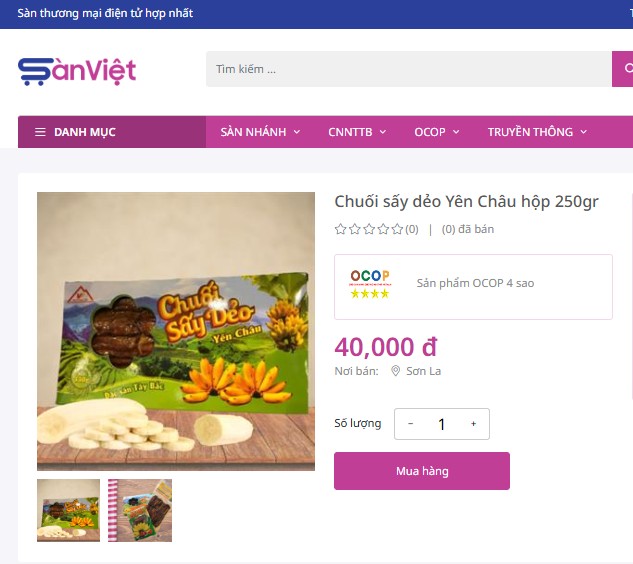Rate product with the third star

pyautogui.click(x=369, y=229)
